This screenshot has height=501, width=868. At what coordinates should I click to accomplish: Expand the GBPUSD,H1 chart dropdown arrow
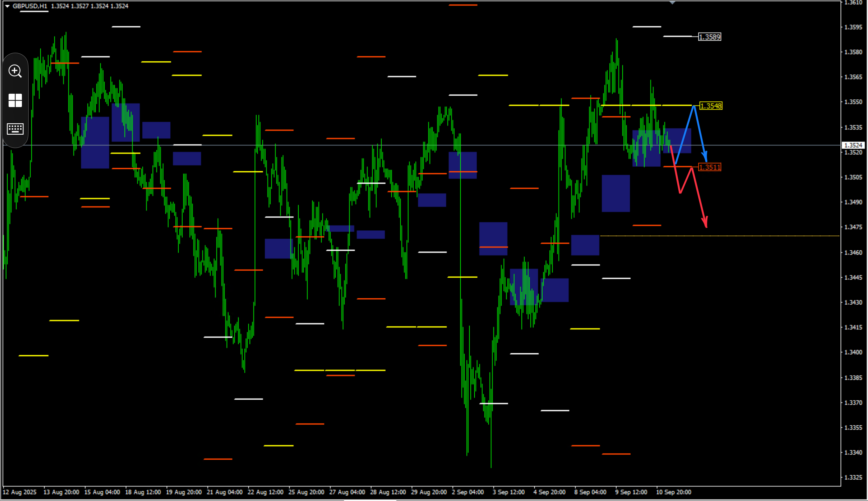[x=7, y=6]
